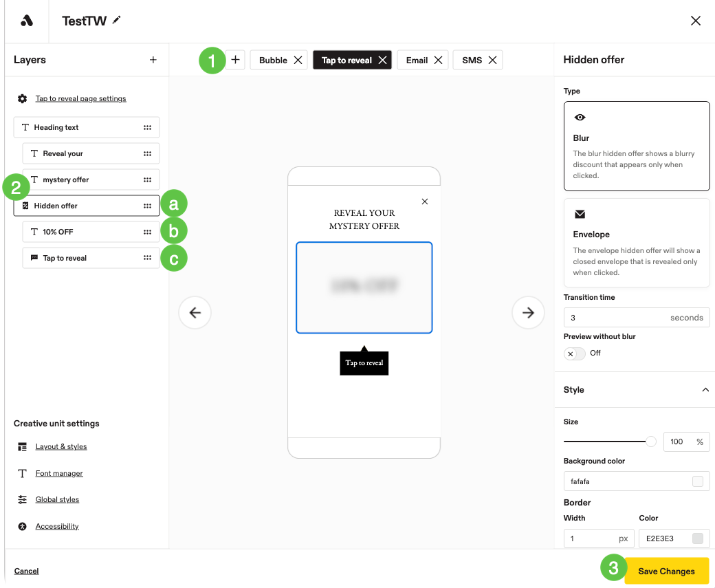Image resolution: width=715 pixels, height=588 pixels.
Task: Open the SMS tab
Action: click(x=472, y=61)
